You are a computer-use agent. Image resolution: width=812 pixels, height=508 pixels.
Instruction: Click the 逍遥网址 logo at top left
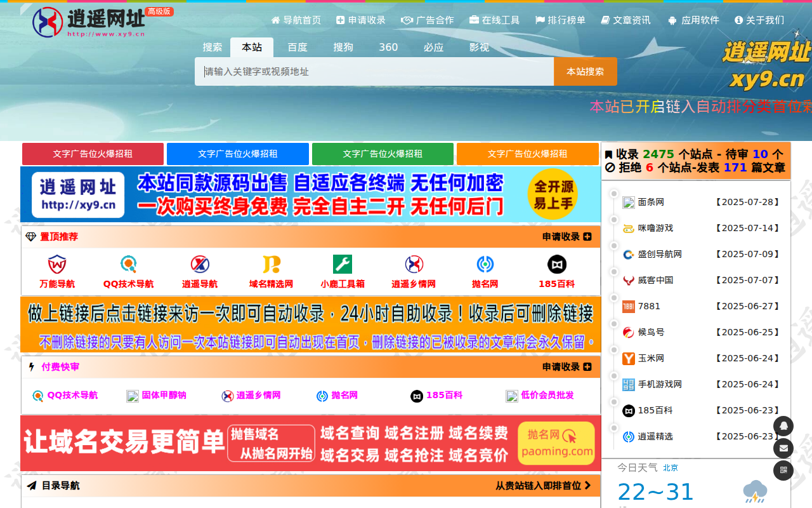89,22
